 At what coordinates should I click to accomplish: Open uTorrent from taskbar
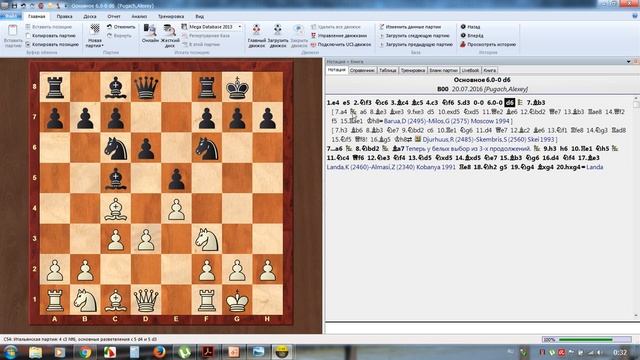184,352
